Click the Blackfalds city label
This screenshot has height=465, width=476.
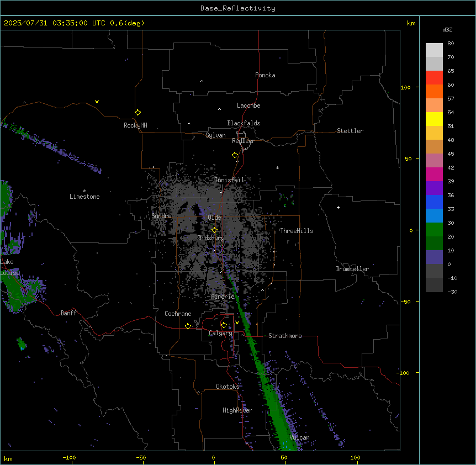tap(244, 123)
